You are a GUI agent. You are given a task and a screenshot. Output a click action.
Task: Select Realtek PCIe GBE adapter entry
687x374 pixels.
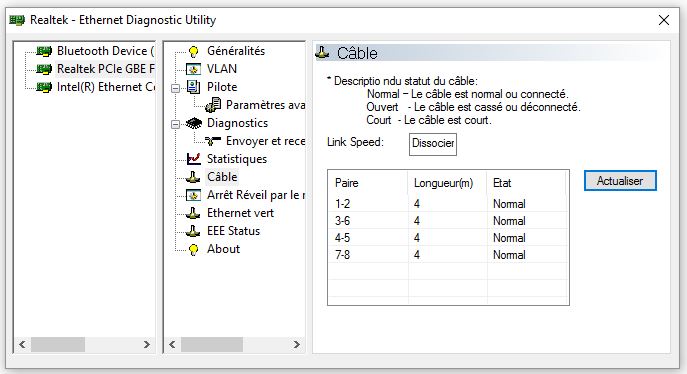[x=105, y=69]
